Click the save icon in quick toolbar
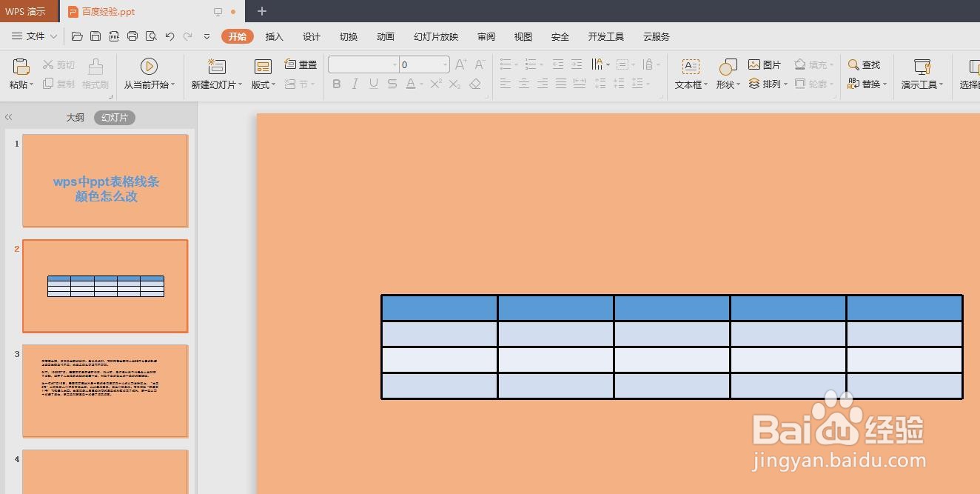Screen dimensions: 980x494 95,36
